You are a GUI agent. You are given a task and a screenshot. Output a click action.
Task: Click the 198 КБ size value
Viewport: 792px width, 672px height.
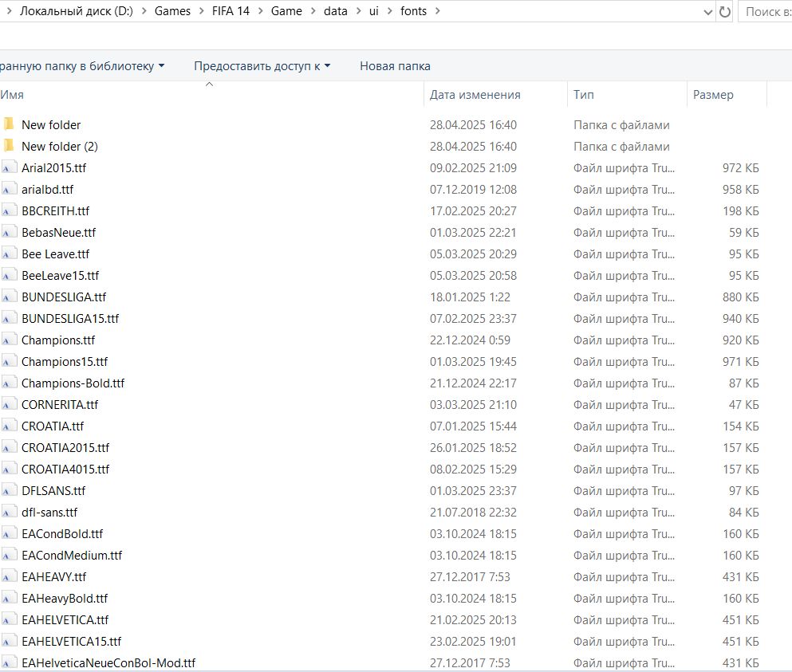pyautogui.click(x=740, y=210)
